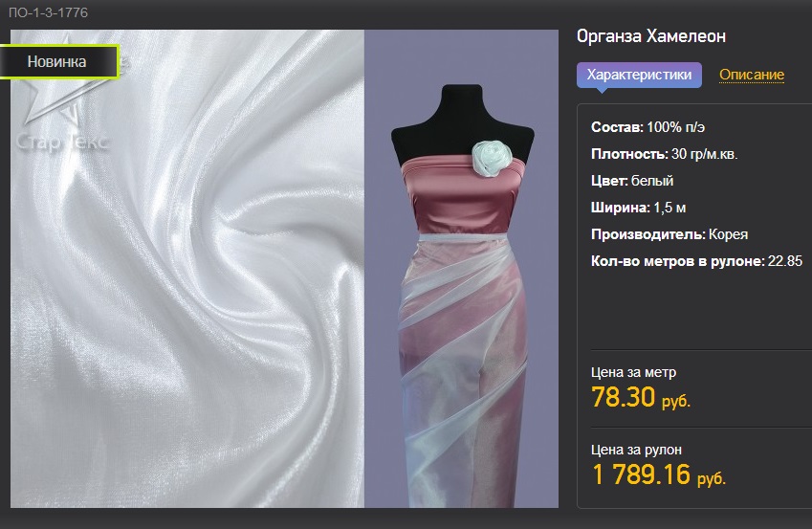The image size is (812, 529).
Task: Click the Состав: 100% п/э line
Action: click(647, 127)
